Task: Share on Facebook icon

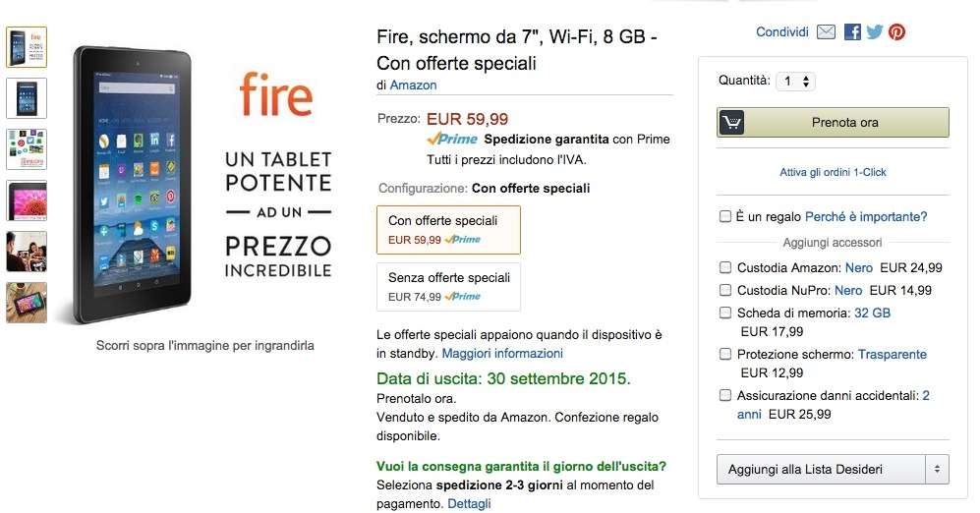Action: (x=852, y=32)
